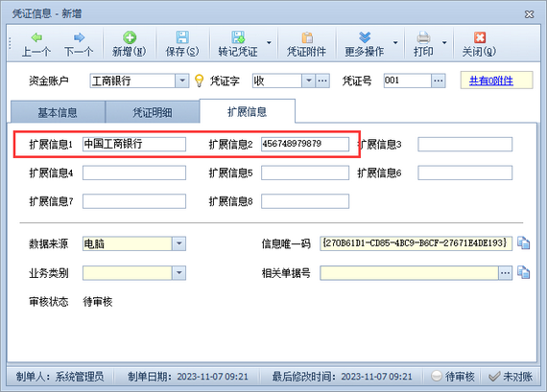Open 凭证附件 attachment clipboard icon
The width and height of the screenshot is (547, 392).
[307, 37]
